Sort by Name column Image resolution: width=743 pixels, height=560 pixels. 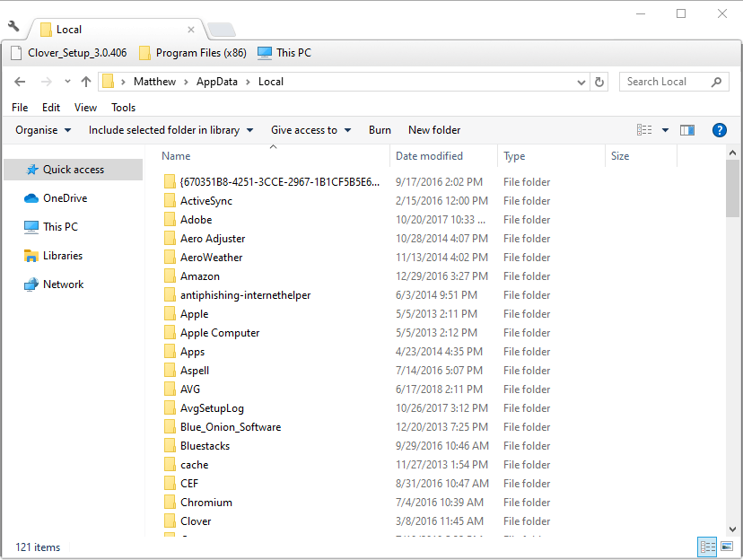click(176, 156)
